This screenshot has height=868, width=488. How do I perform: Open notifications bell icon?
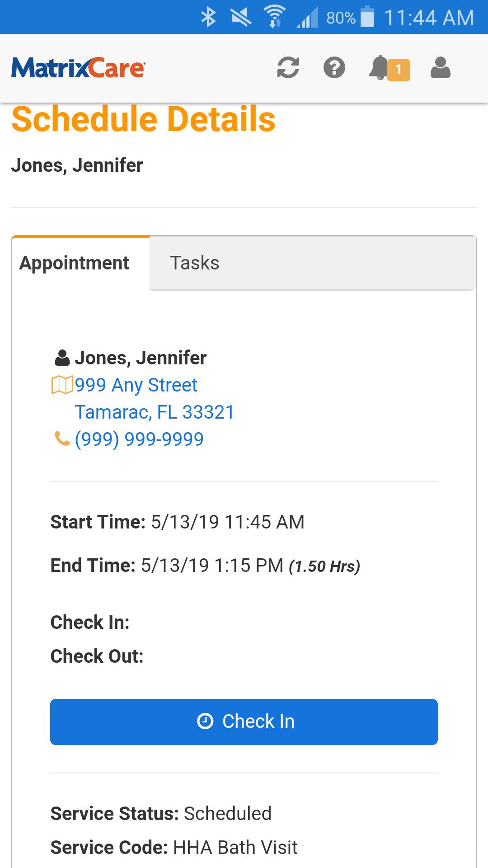(x=380, y=68)
